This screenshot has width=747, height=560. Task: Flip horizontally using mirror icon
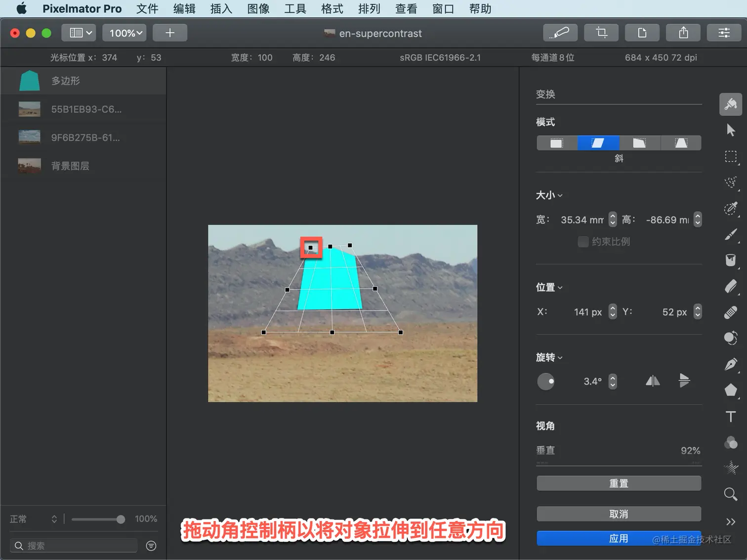(x=653, y=381)
